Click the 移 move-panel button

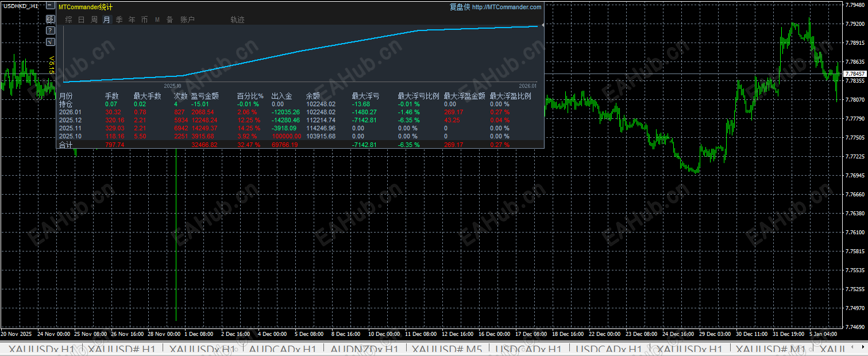[x=51, y=19]
